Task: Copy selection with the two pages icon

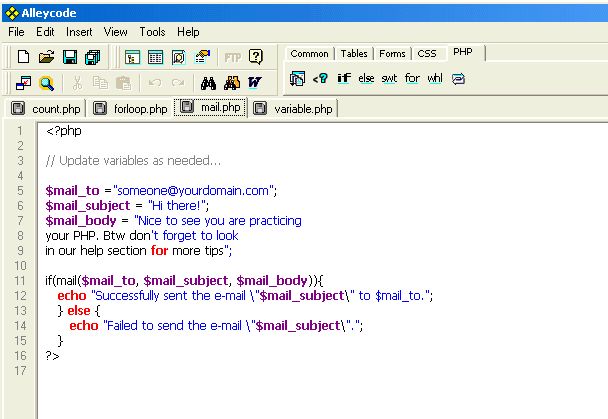Action: 100,83
